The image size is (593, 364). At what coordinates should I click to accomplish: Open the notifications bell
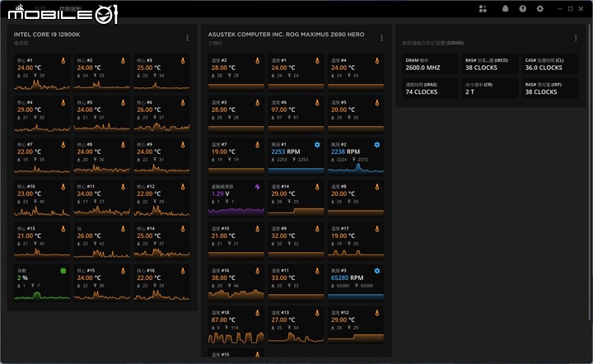pos(505,9)
